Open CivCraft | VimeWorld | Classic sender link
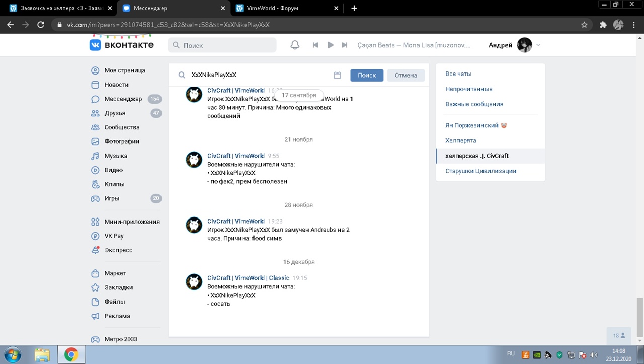644x364 pixels. 249,278
